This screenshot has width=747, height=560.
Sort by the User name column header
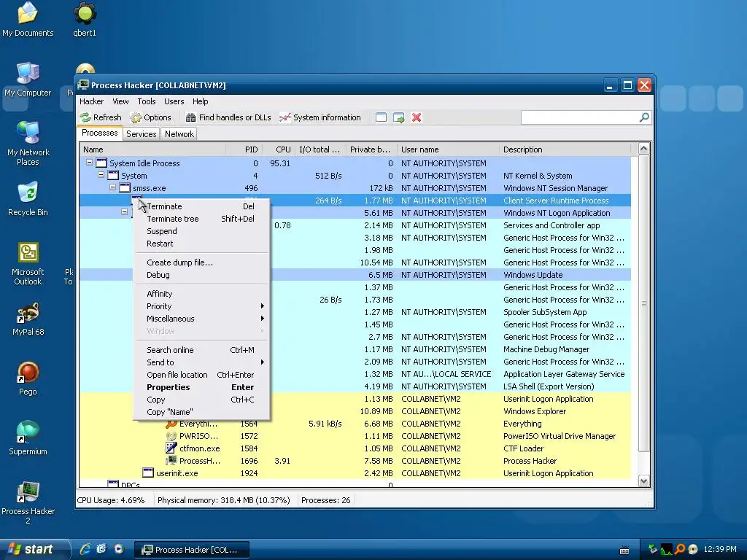click(x=449, y=149)
